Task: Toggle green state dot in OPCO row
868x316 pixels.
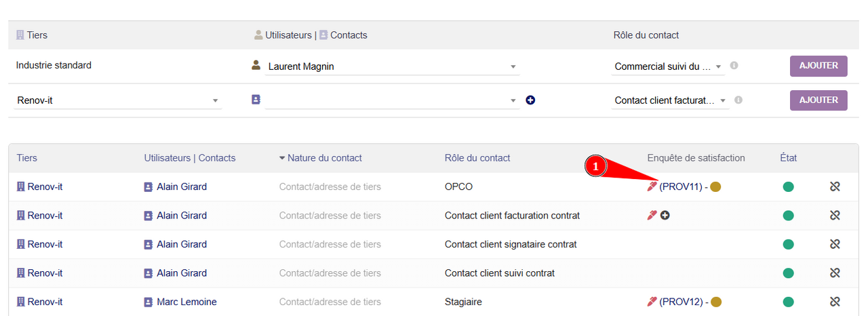Action: (x=788, y=186)
